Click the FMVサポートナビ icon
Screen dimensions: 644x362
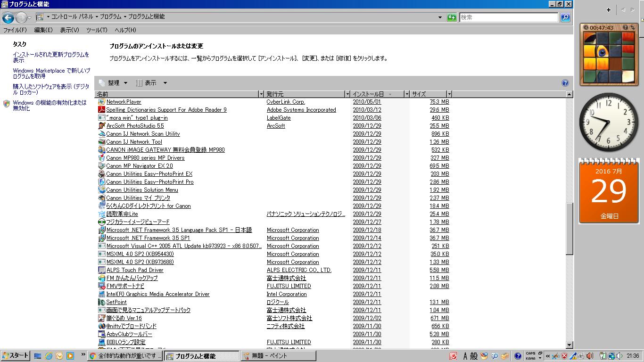point(101,286)
